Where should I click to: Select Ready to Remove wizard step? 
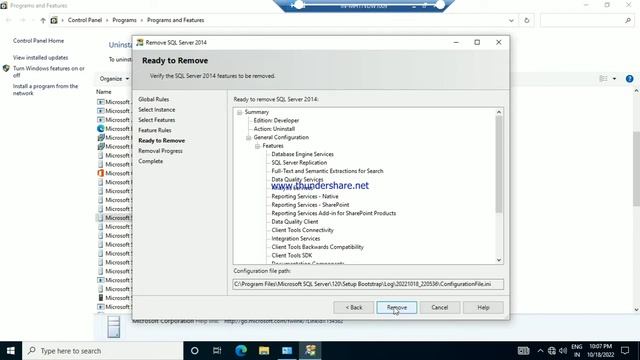tap(161, 140)
